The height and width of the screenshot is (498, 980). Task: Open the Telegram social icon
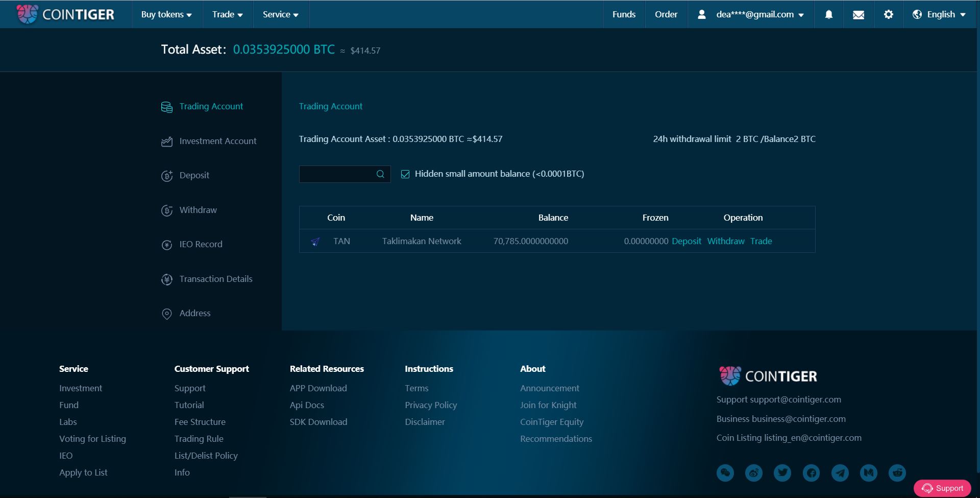pyautogui.click(x=840, y=473)
